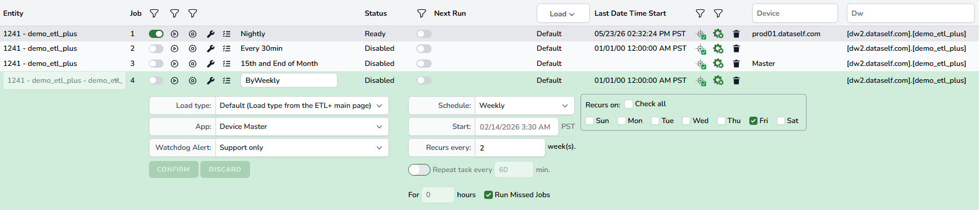Click the CONFIRM button
This screenshot has width=980, height=210.
[x=173, y=170]
